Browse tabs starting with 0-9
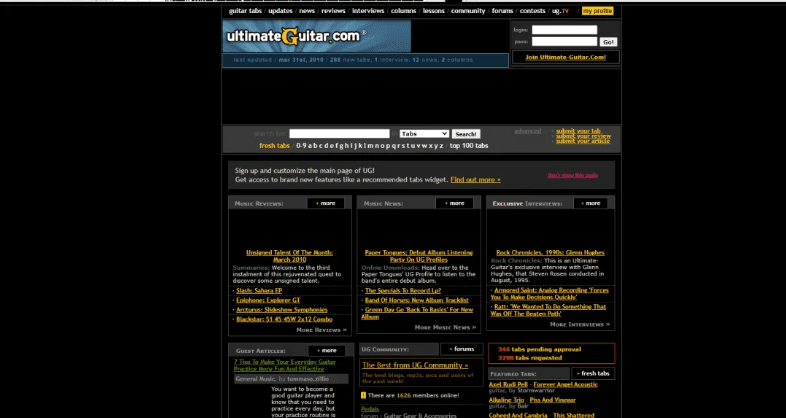 pyautogui.click(x=301, y=146)
